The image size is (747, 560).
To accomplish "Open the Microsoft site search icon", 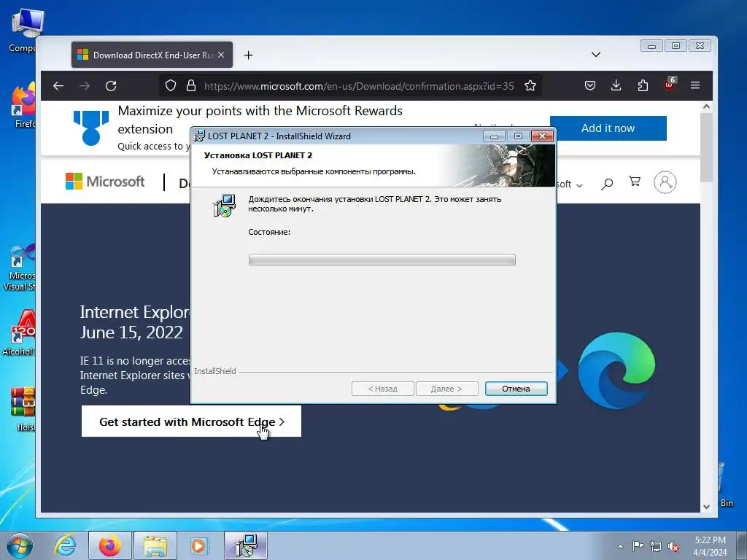I will tap(607, 183).
